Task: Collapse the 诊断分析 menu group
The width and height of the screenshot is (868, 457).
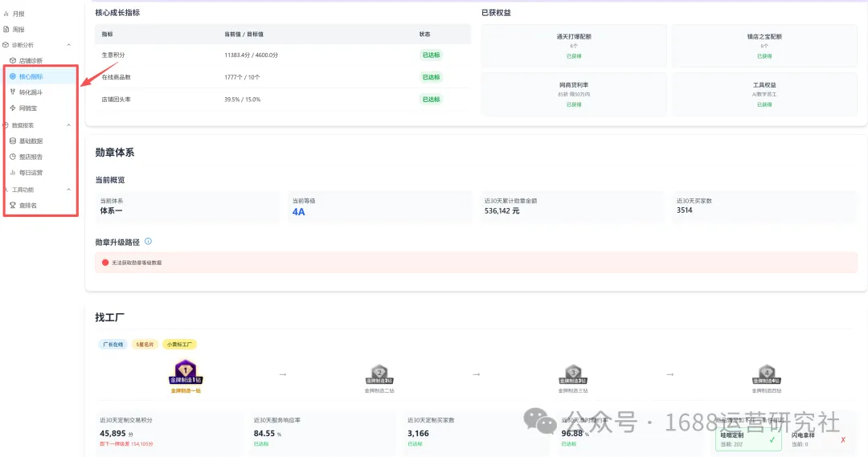Action: click(68, 45)
